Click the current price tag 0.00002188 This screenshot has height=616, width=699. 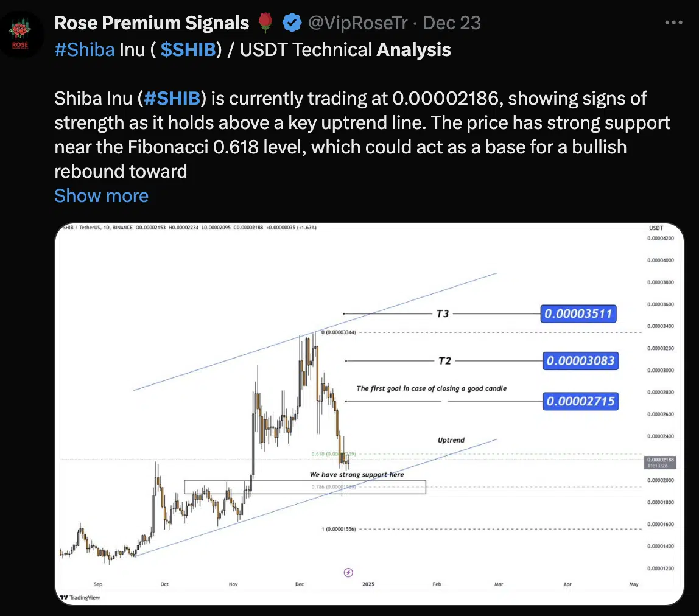coord(659,460)
